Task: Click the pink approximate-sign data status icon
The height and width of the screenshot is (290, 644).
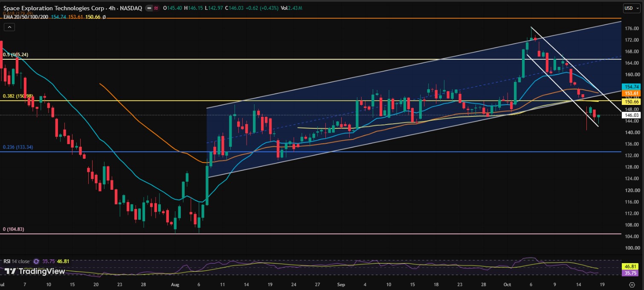Action: (x=156, y=8)
